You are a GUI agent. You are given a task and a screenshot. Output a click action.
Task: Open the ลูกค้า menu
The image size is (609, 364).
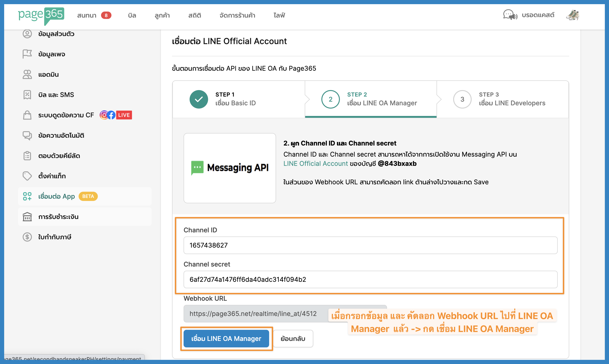click(162, 15)
